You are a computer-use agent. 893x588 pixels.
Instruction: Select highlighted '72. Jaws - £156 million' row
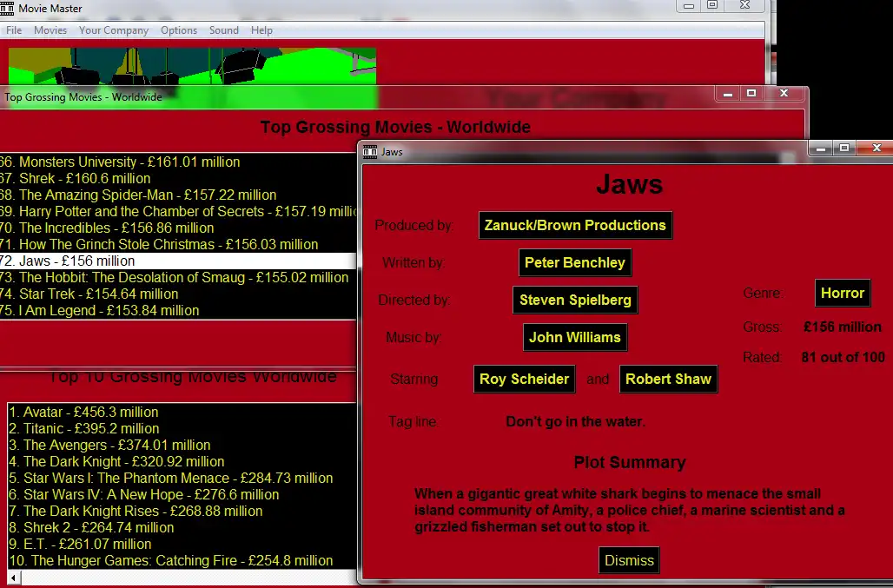point(178,261)
